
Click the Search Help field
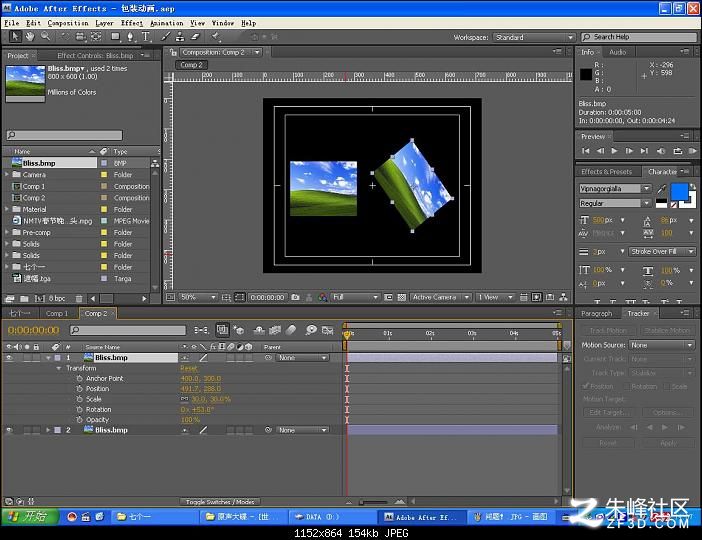(x=639, y=37)
